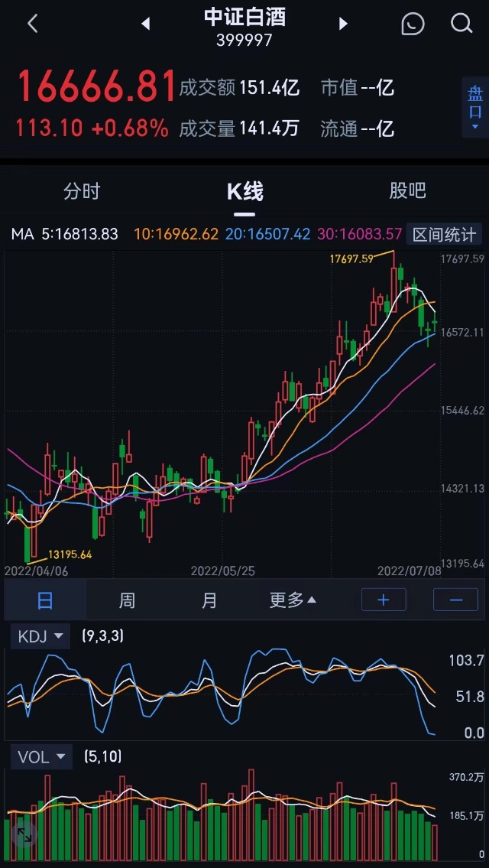The image size is (489, 868).
Task: Open the chat message bubble icon
Action: 413,24
